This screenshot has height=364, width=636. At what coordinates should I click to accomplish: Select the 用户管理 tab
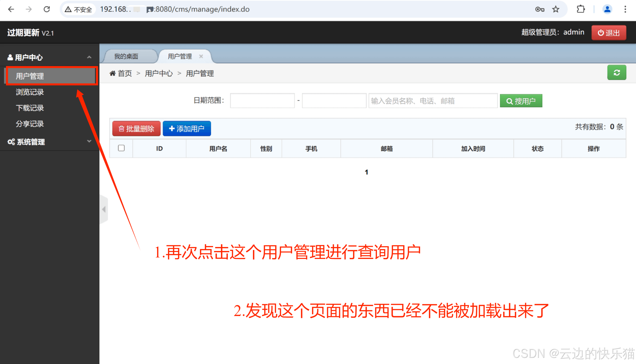(x=180, y=57)
